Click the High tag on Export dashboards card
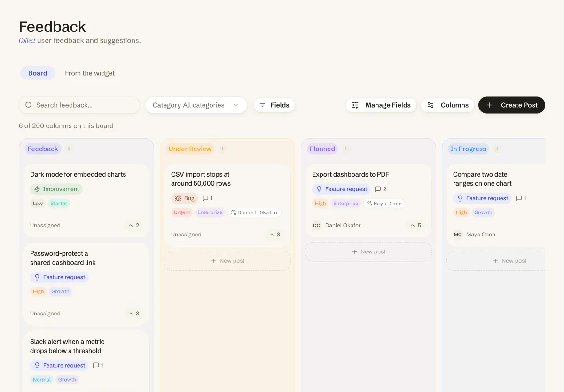564x392 pixels. coord(321,204)
